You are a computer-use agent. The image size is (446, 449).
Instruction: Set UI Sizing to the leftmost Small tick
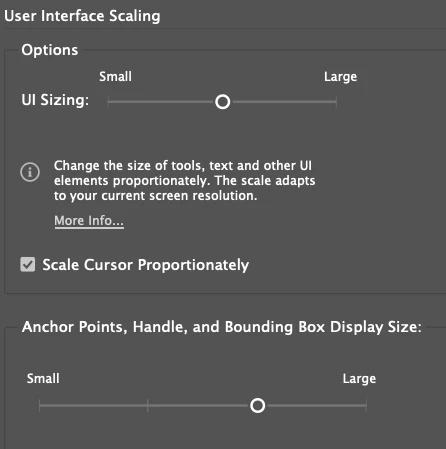[108, 102]
